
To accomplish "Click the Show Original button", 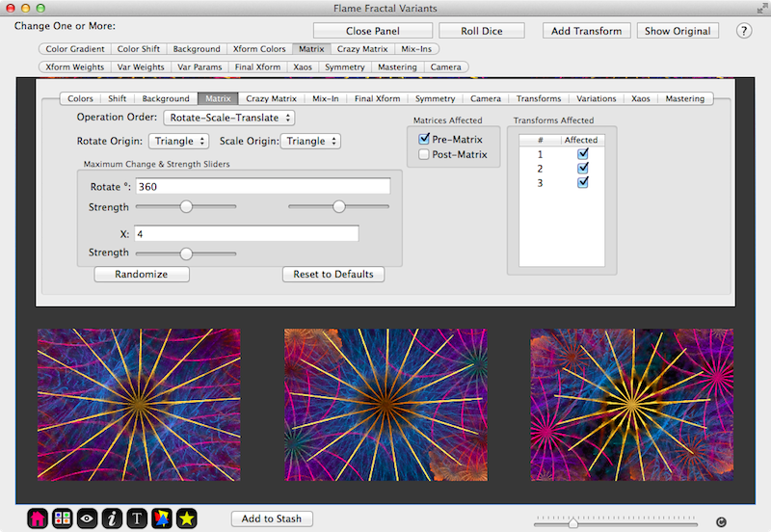I will [678, 31].
